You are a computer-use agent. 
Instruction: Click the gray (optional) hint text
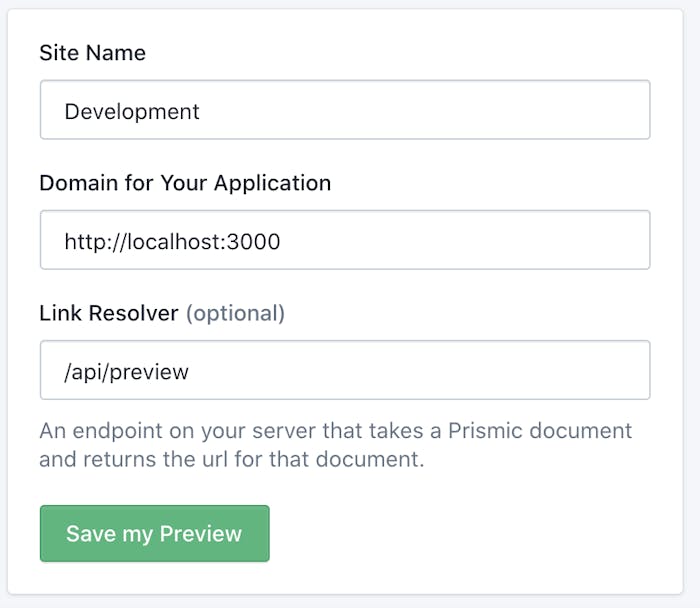(235, 314)
